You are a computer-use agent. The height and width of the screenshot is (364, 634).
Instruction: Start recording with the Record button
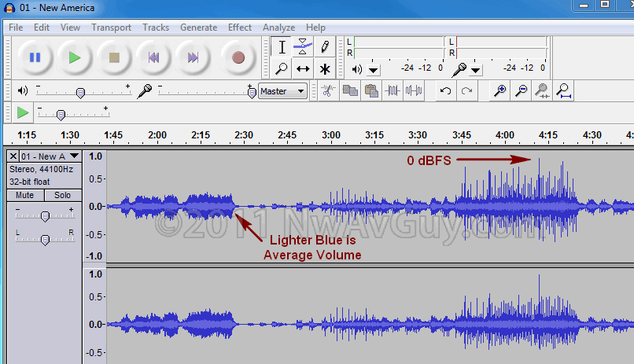pos(238,57)
